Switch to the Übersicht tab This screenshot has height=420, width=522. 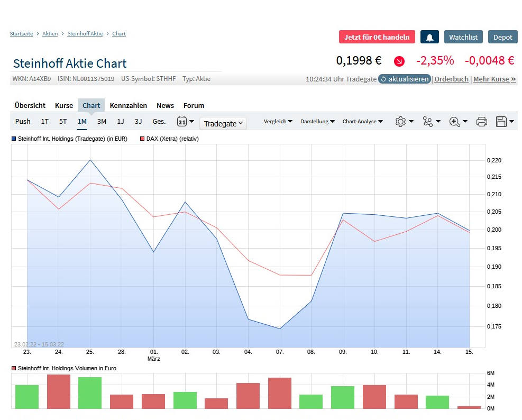(x=30, y=105)
